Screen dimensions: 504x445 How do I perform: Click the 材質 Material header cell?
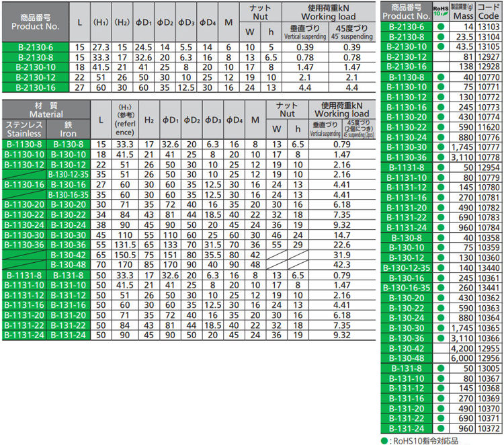tap(45, 110)
